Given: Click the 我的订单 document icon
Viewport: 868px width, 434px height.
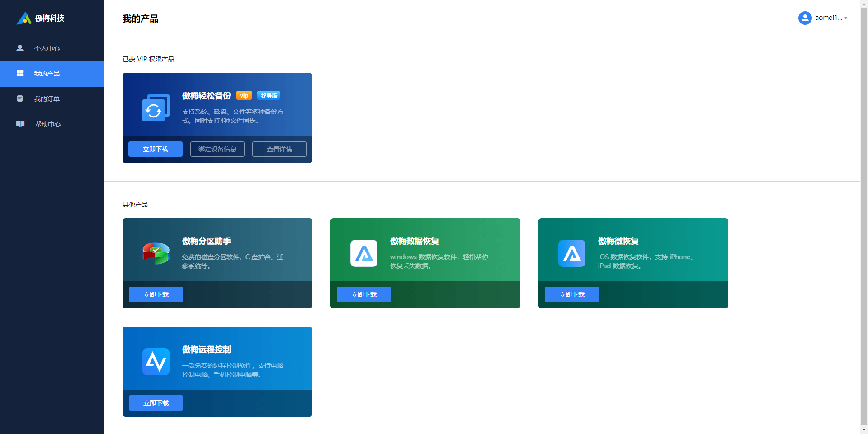Looking at the screenshot, I should coord(20,98).
